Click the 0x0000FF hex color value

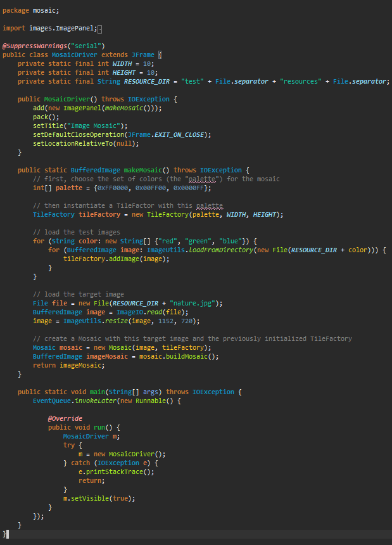[x=189, y=188]
